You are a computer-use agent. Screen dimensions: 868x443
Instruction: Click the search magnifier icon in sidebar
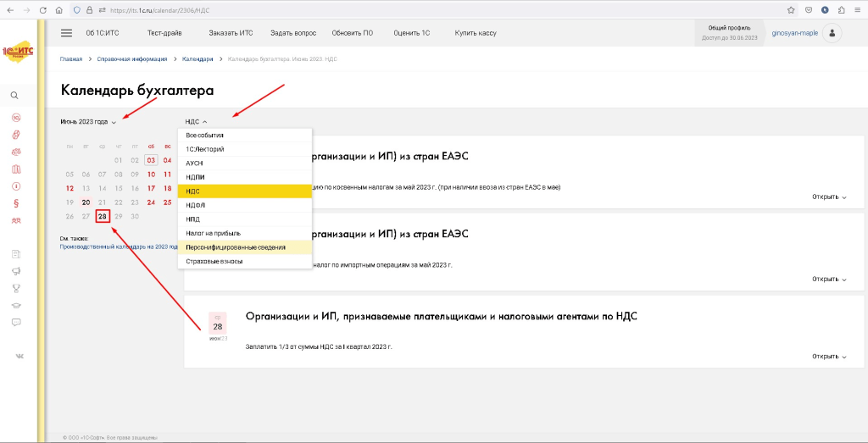pyautogui.click(x=15, y=96)
